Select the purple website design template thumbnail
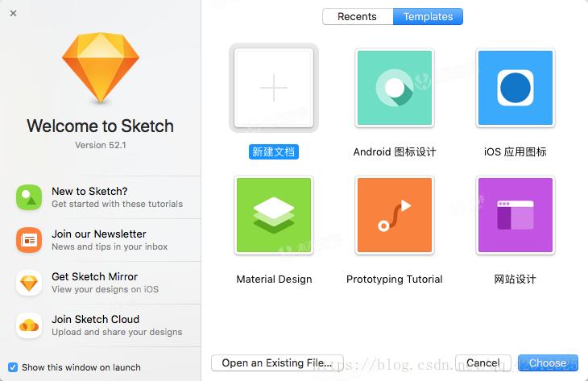The height and width of the screenshot is (381, 588). coord(516,215)
